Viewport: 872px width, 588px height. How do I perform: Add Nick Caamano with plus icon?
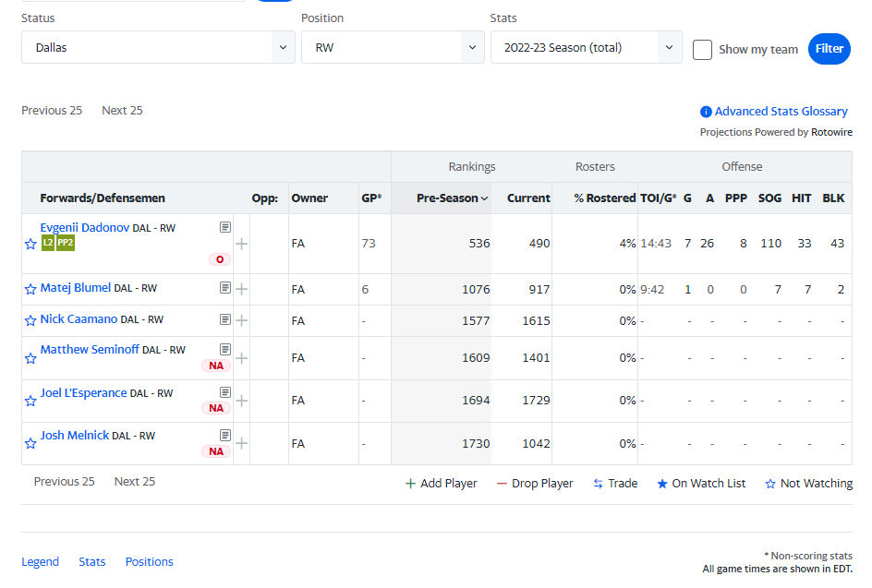tap(241, 320)
